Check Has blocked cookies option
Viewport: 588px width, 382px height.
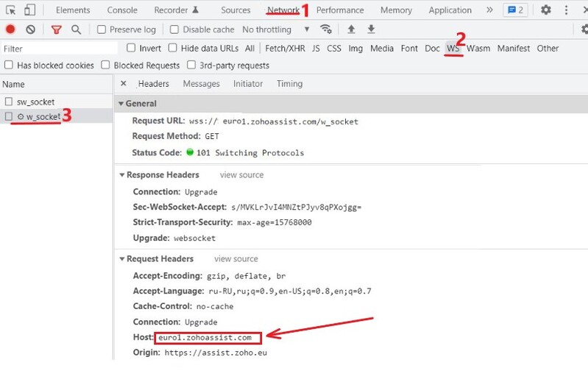pyautogui.click(x=9, y=65)
